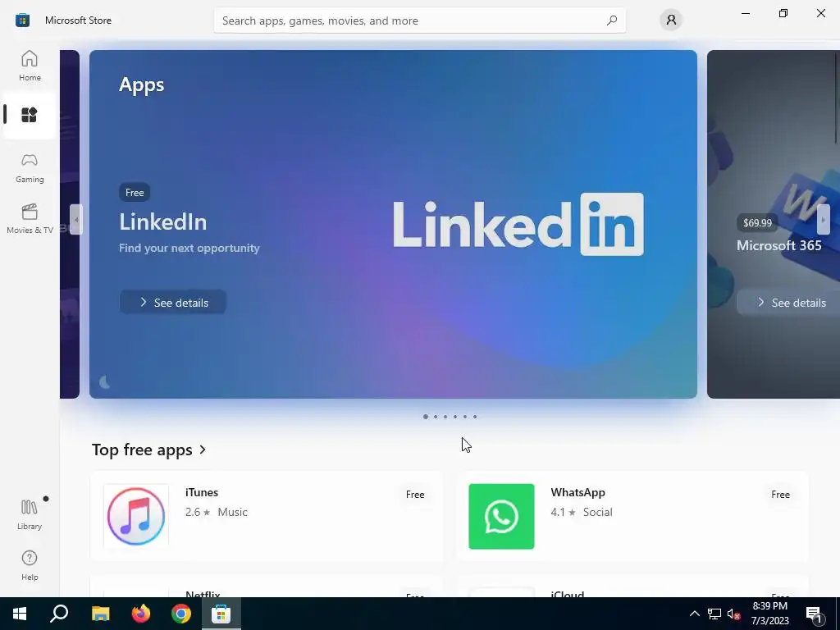840x630 pixels.
Task: Select the fifth carousel page dot
Action: 465,417
